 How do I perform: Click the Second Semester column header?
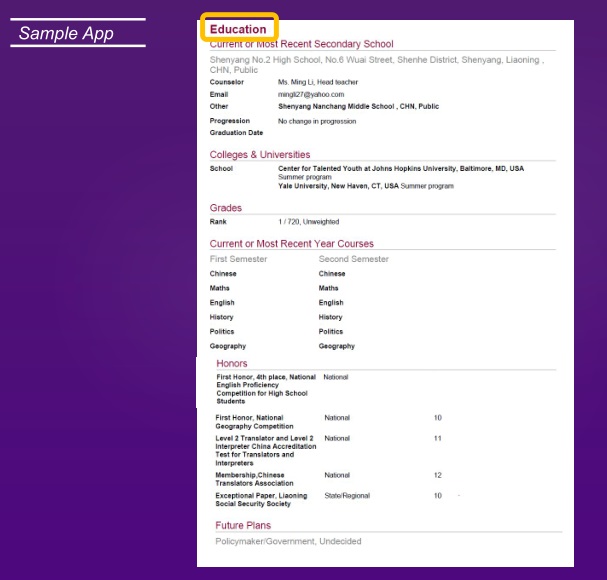click(353, 259)
